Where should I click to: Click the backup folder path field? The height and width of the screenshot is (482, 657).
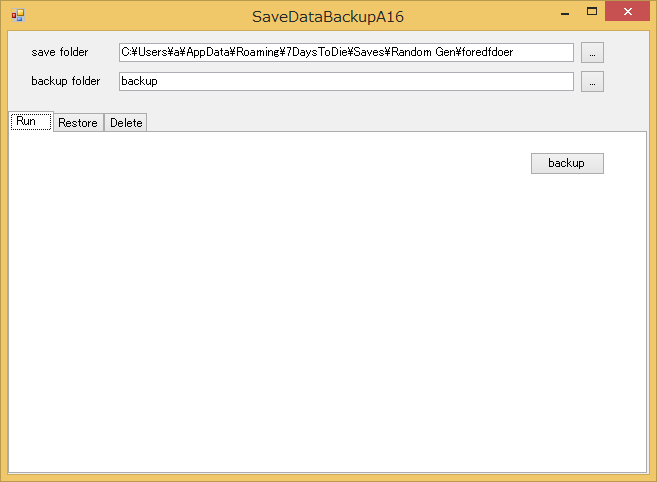tap(346, 81)
